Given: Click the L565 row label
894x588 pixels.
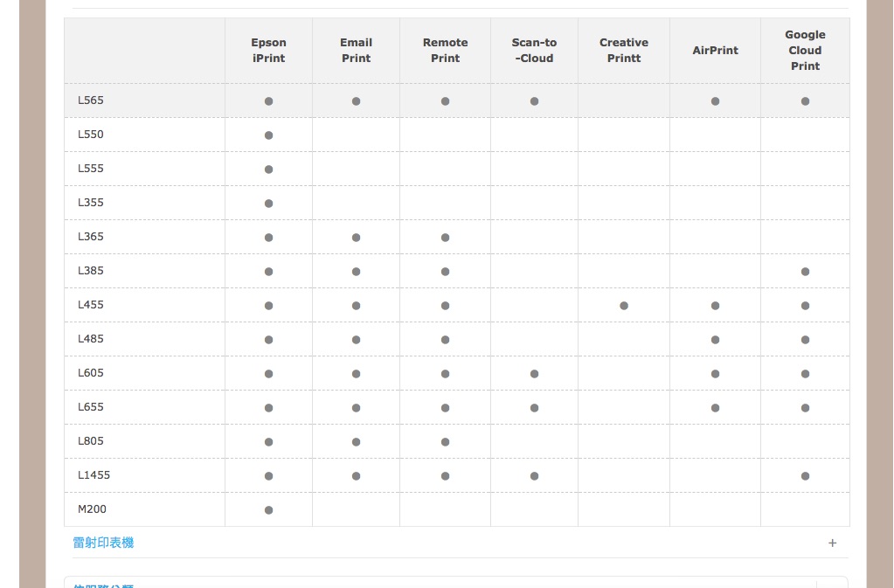Looking at the screenshot, I should [91, 100].
